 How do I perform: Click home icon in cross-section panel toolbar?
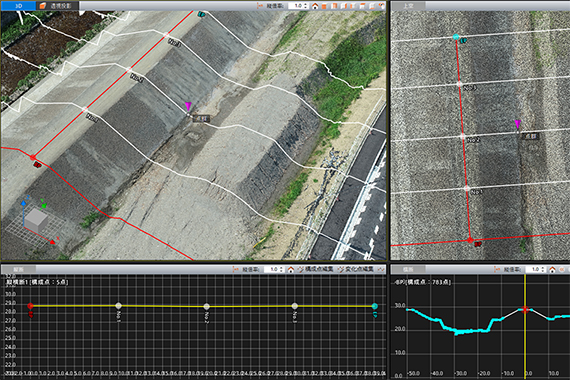[x=552, y=269]
